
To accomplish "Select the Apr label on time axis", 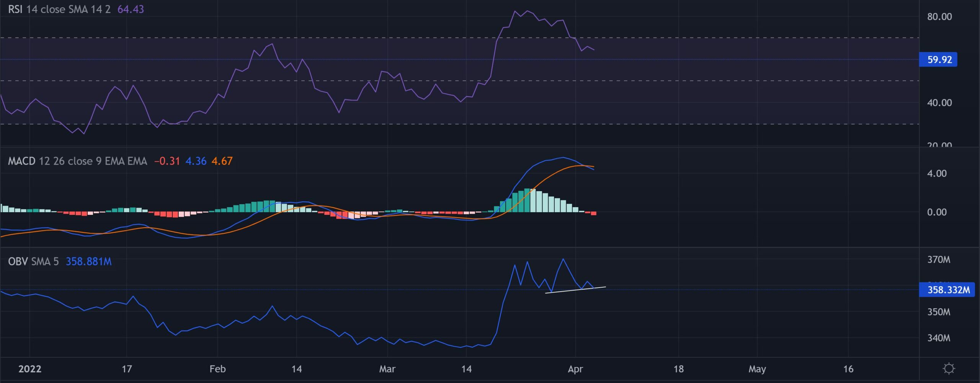I will (577, 370).
